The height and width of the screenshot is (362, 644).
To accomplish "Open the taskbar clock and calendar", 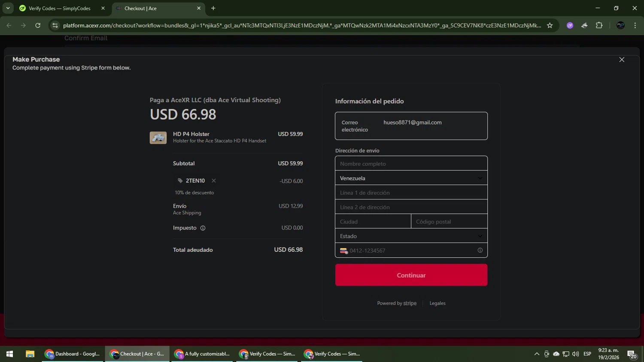I will (x=609, y=354).
